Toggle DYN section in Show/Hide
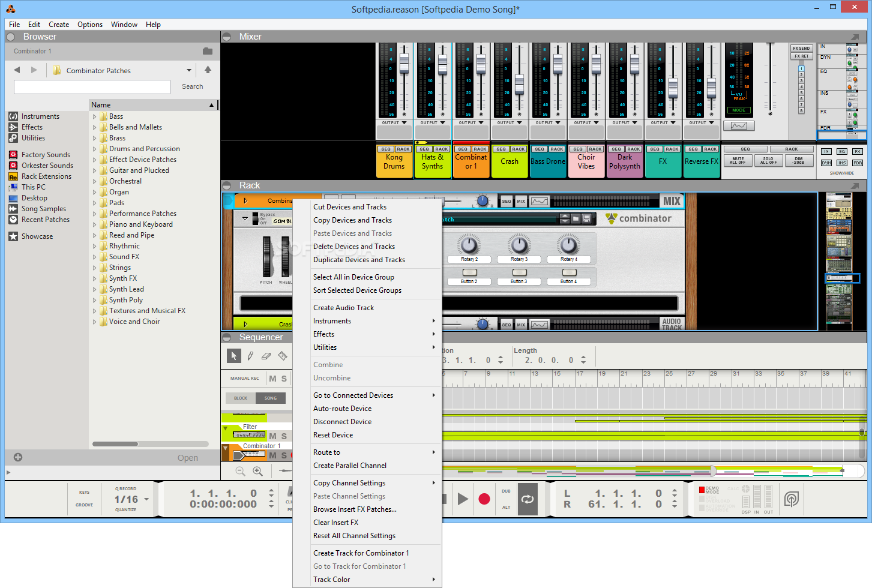This screenshot has width=872, height=588. pos(826,163)
